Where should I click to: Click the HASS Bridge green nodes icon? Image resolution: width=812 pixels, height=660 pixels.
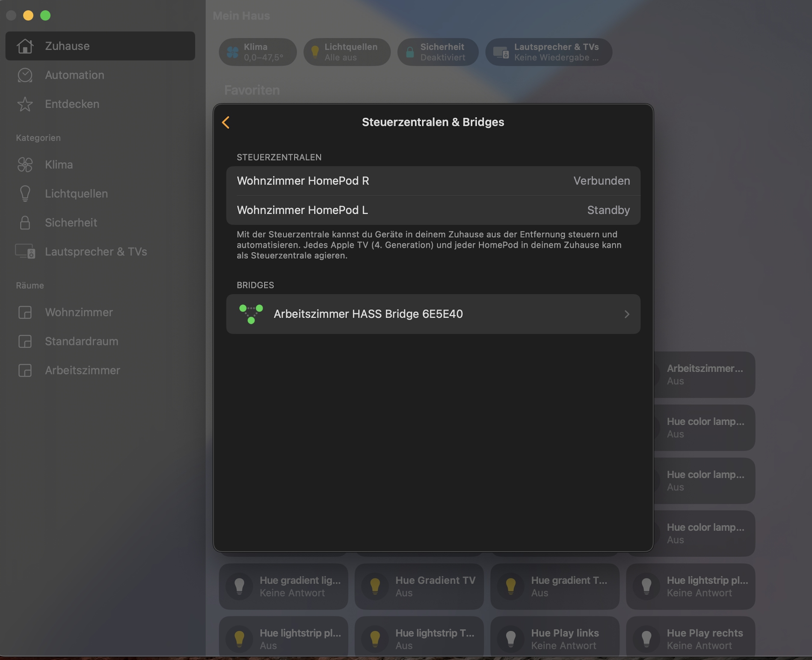251,314
